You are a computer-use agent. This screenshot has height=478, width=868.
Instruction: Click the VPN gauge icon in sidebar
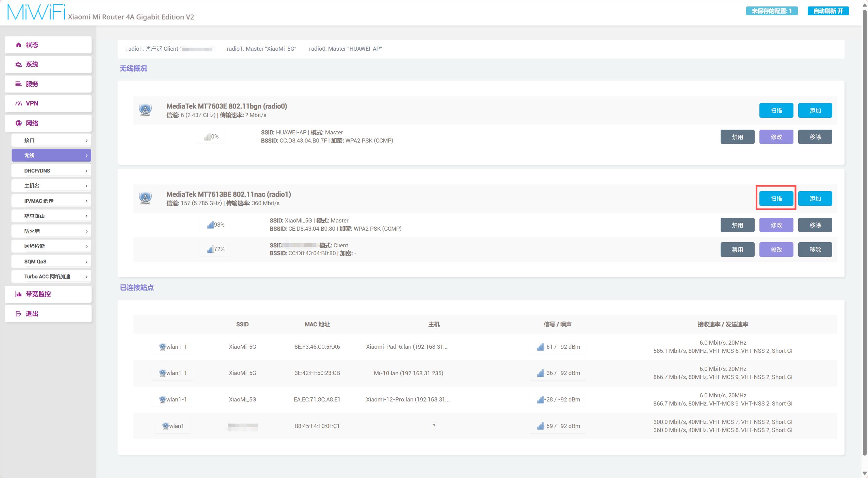coord(19,103)
